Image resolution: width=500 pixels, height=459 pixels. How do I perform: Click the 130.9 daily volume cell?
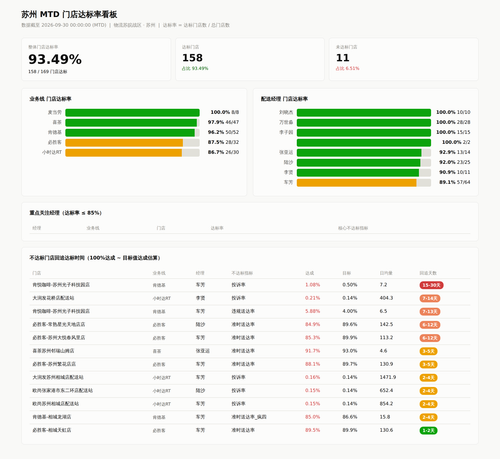(x=386, y=364)
